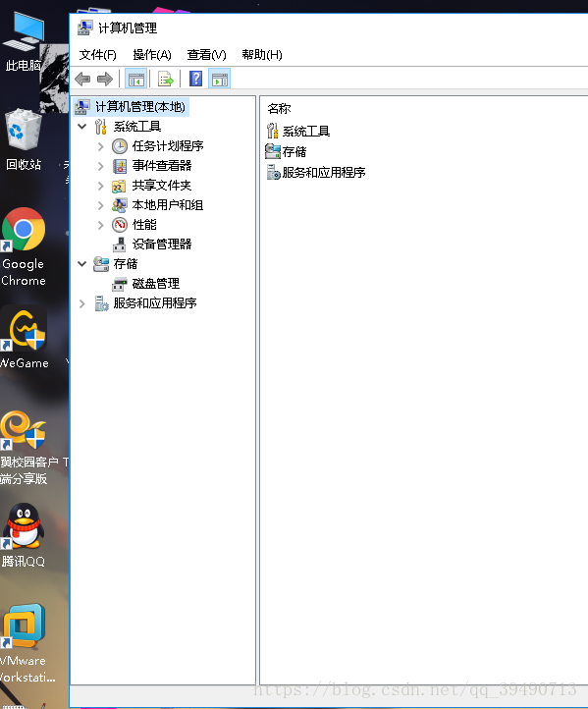Toggle the show/hide console tree button
588x709 pixels.
pyautogui.click(x=136, y=80)
